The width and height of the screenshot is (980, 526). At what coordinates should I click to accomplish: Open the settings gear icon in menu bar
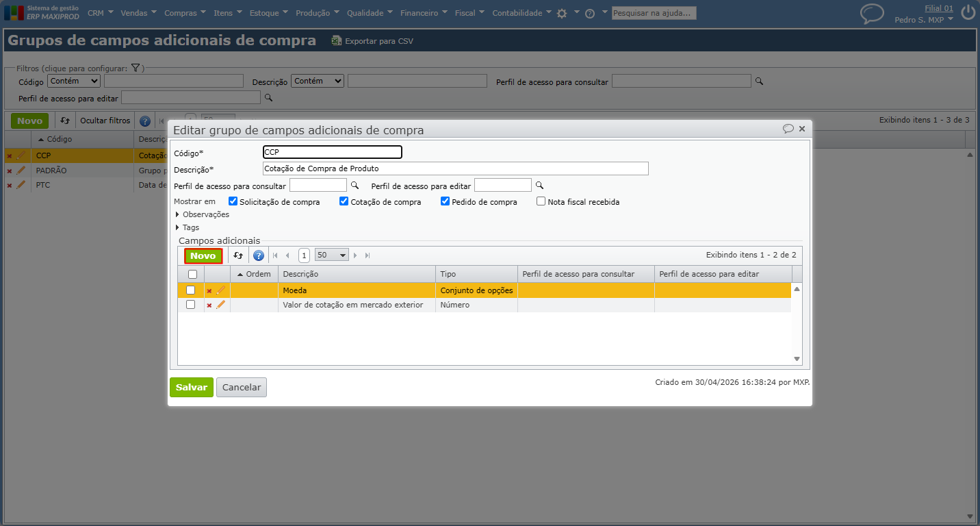[562, 13]
